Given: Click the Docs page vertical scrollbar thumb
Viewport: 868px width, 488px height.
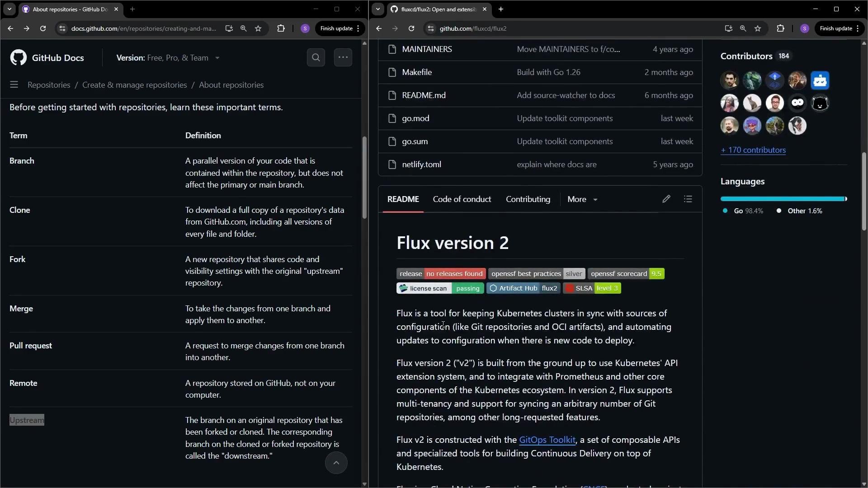Looking at the screenshot, I should [364, 178].
